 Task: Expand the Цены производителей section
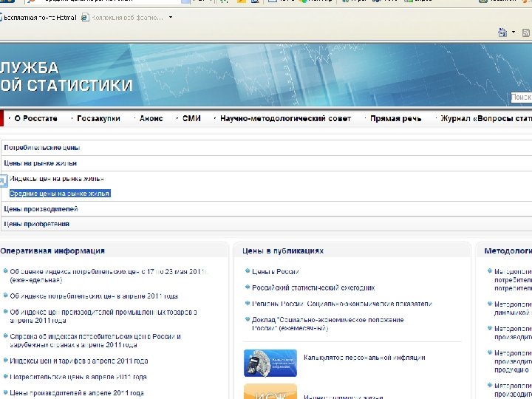41,209
